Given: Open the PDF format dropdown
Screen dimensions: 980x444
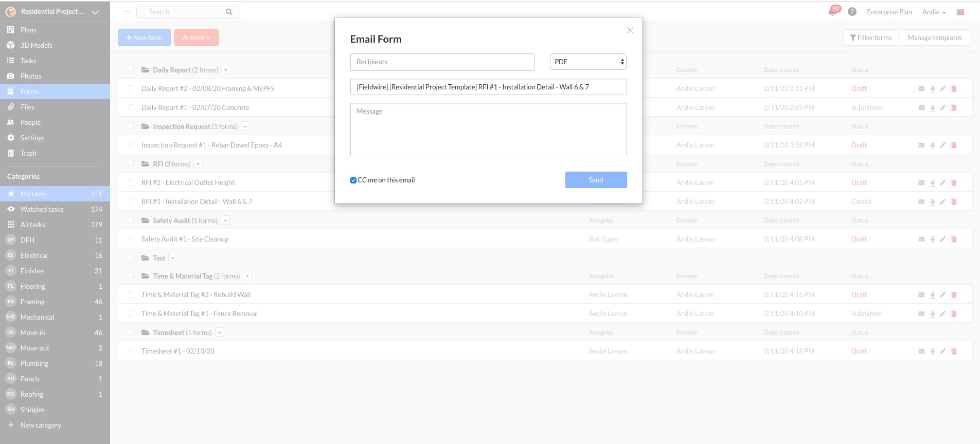Looking at the screenshot, I should [x=588, y=62].
